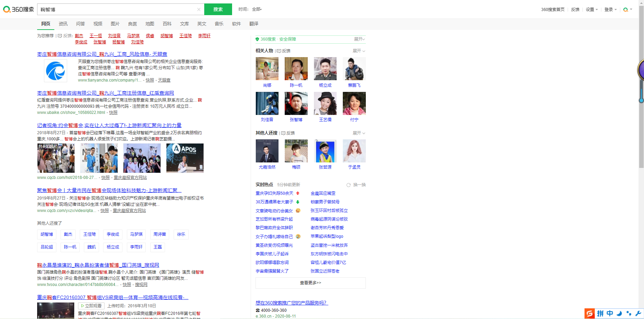The height and width of the screenshot is (319, 644).
Task: Expand the 相关人物 section
Action: pos(359,51)
